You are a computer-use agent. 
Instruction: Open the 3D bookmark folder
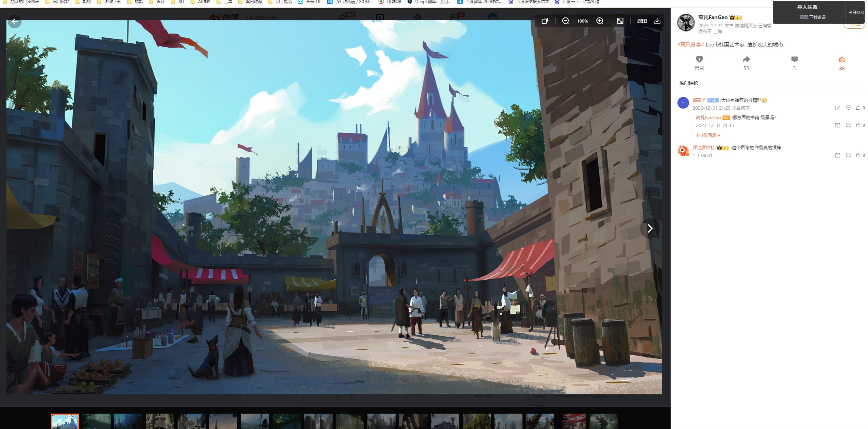click(178, 2)
